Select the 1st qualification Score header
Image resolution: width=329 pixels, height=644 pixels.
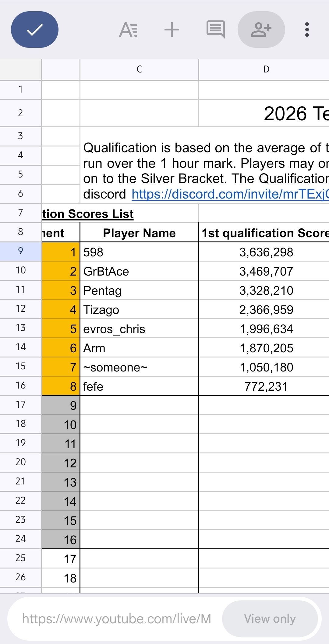coord(264,233)
